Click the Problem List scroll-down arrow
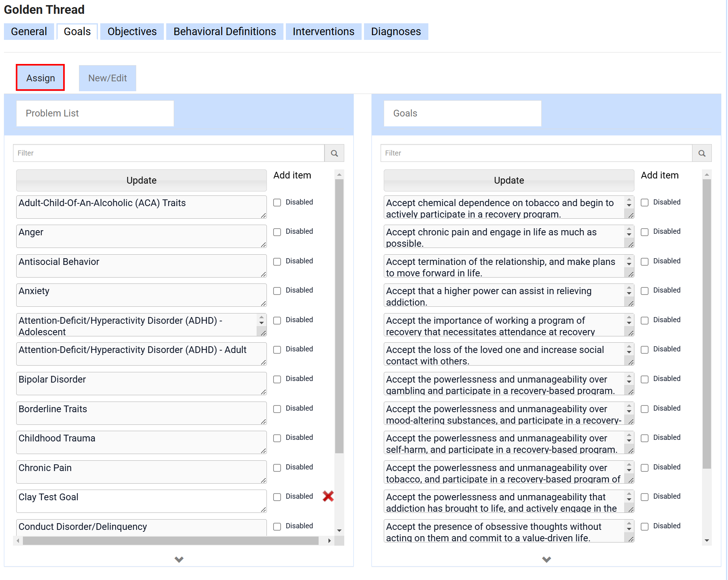Image resolution: width=728 pixels, height=580 pixels. pos(339,531)
